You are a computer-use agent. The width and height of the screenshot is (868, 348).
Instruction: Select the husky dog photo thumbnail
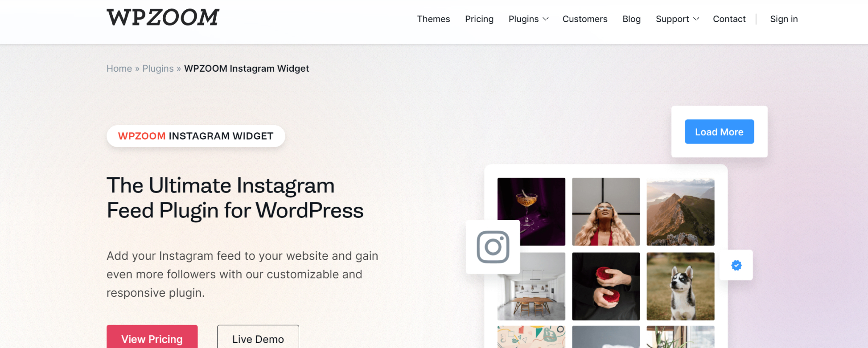click(x=680, y=286)
